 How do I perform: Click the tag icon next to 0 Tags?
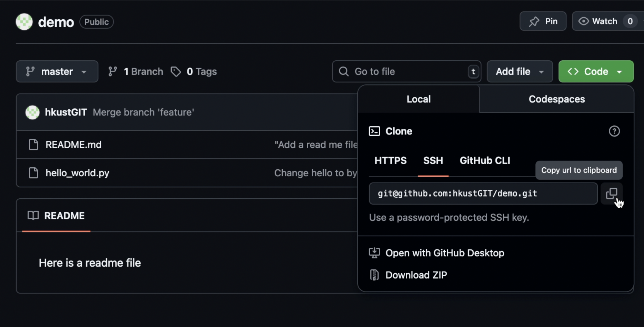point(176,71)
